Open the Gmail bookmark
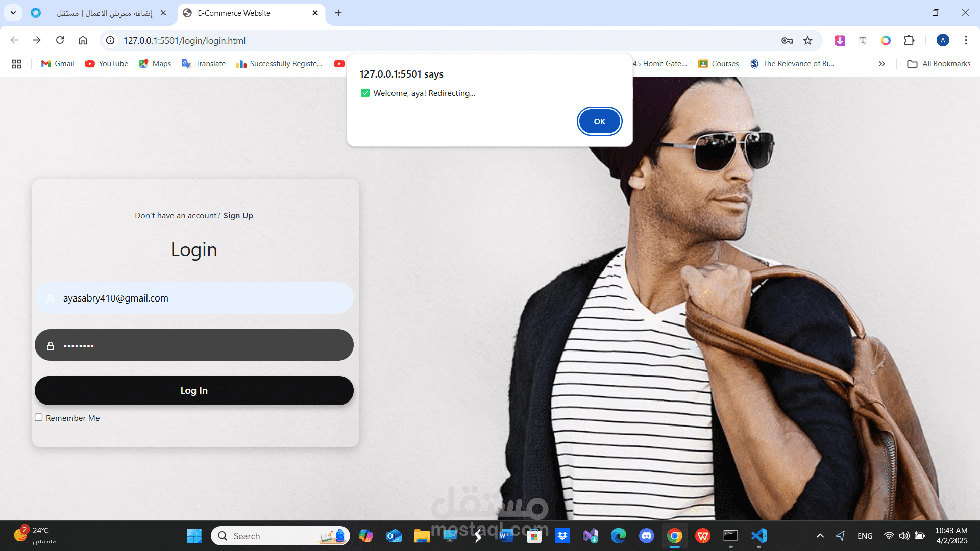The width and height of the screenshot is (980, 551). [x=58, y=64]
